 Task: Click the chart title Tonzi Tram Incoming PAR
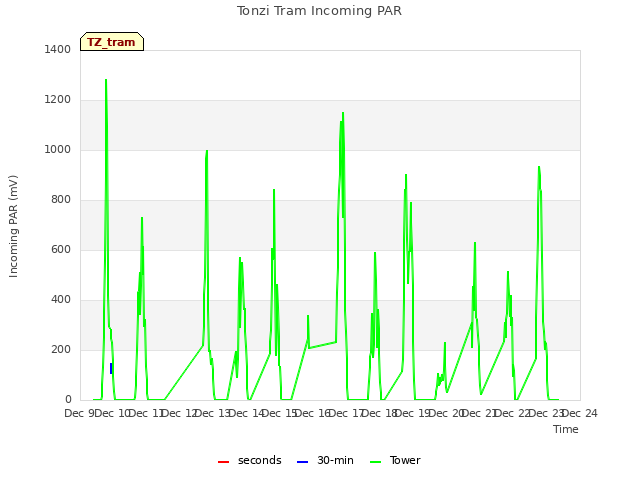[x=319, y=11]
